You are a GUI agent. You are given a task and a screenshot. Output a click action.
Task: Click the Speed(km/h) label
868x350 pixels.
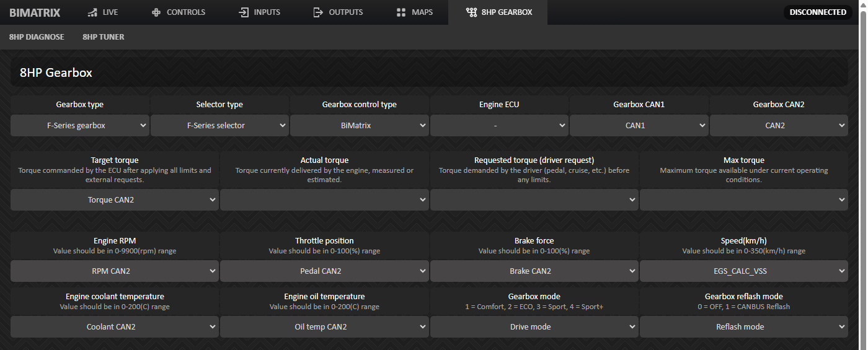[x=744, y=241]
